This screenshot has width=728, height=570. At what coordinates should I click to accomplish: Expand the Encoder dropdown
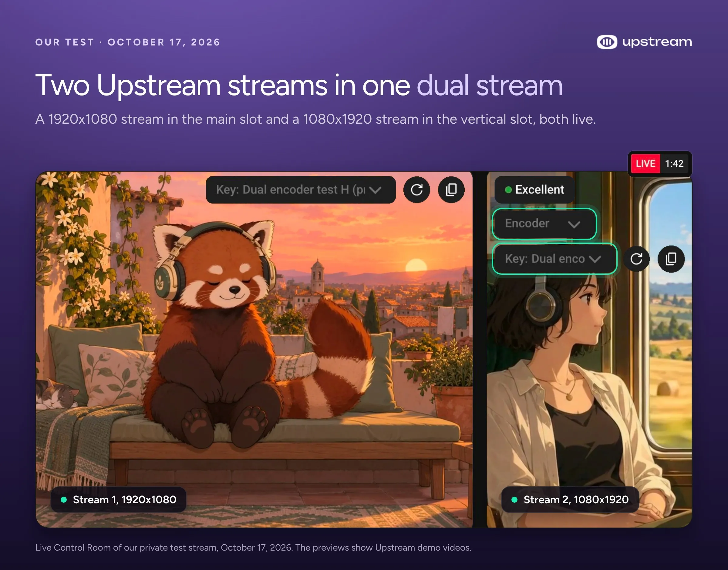pyautogui.click(x=544, y=223)
